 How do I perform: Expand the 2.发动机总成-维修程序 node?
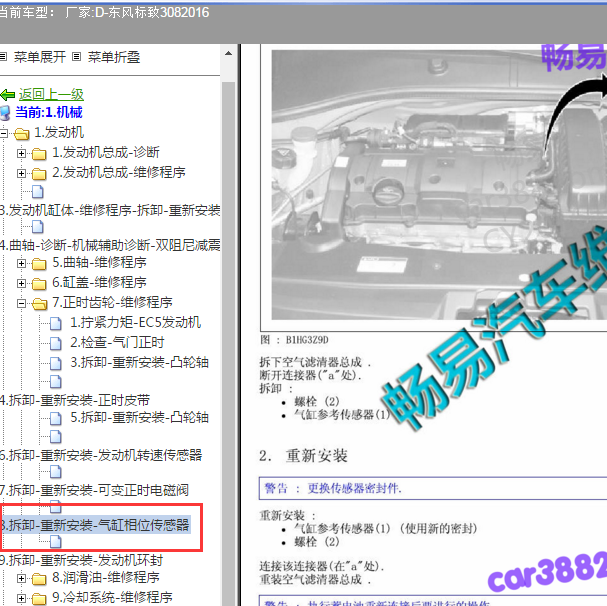click(21, 173)
